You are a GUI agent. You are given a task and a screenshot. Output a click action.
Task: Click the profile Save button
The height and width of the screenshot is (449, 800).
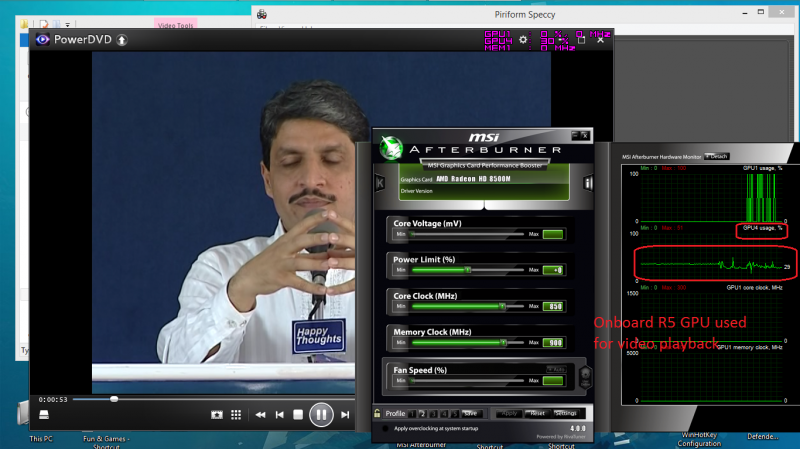[471, 413]
